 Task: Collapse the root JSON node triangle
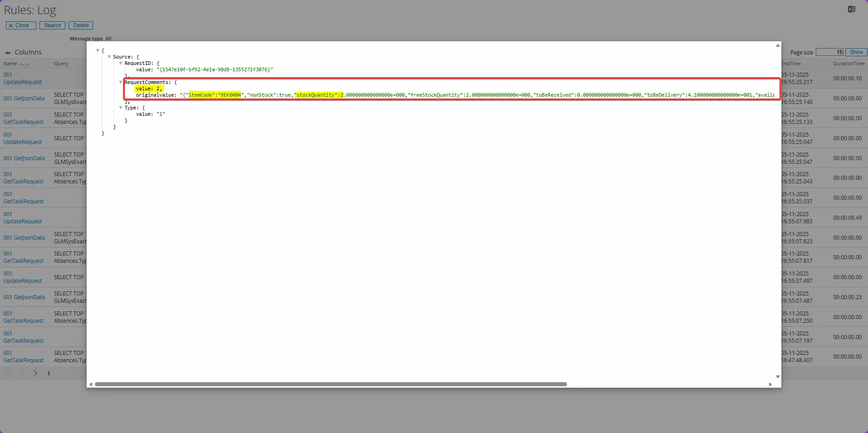tap(98, 50)
